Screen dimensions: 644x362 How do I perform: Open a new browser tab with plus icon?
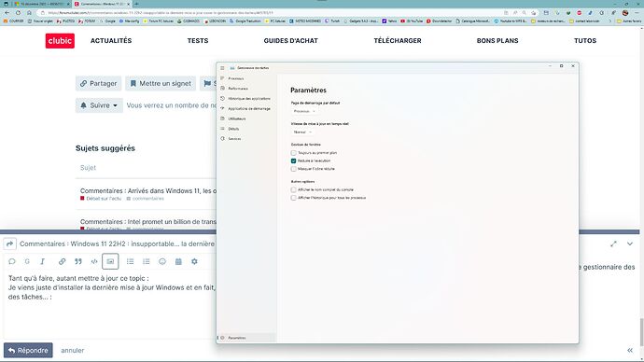point(136,4)
